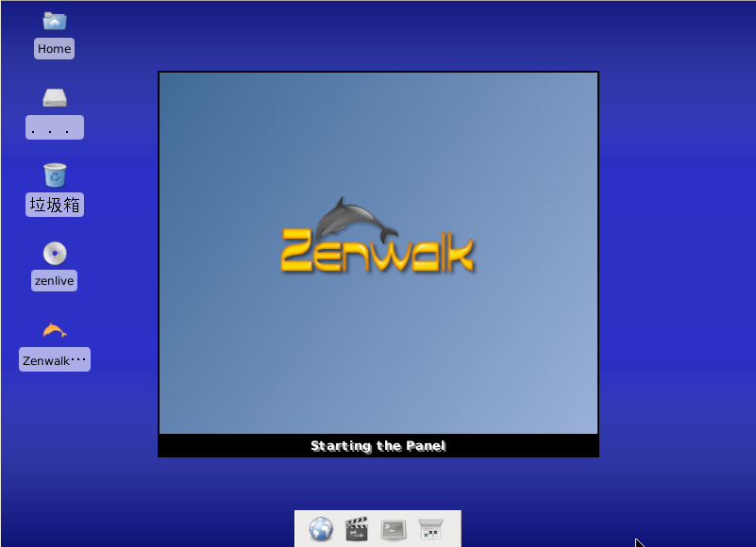Screen dimensions: 756x547
Task: Select the Home label under its icon
Action: 54,48
